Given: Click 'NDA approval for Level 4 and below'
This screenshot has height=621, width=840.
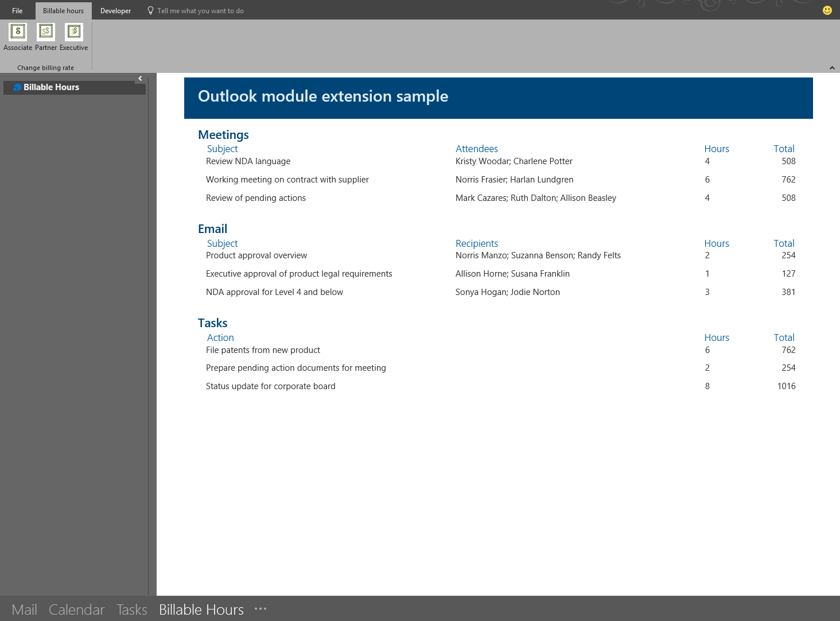Looking at the screenshot, I should pyautogui.click(x=274, y=292).
